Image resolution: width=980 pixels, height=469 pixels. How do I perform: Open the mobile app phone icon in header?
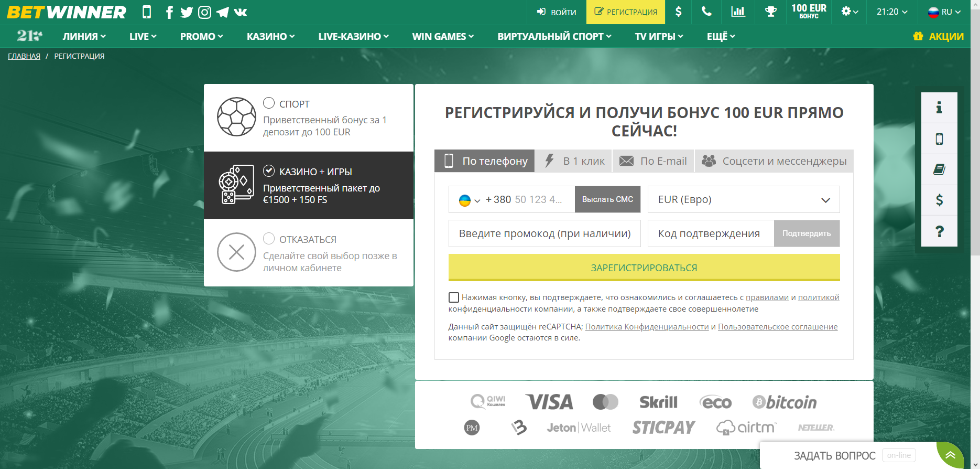coord(147,12)
